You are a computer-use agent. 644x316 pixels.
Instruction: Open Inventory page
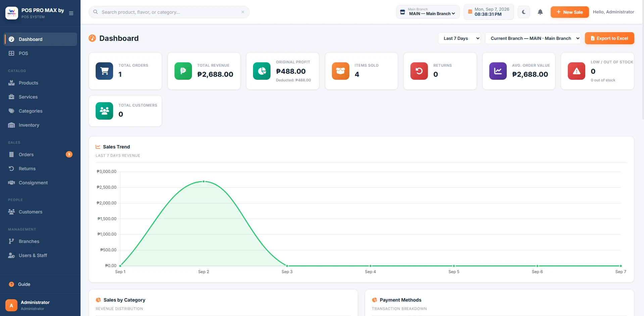(40, 125)
